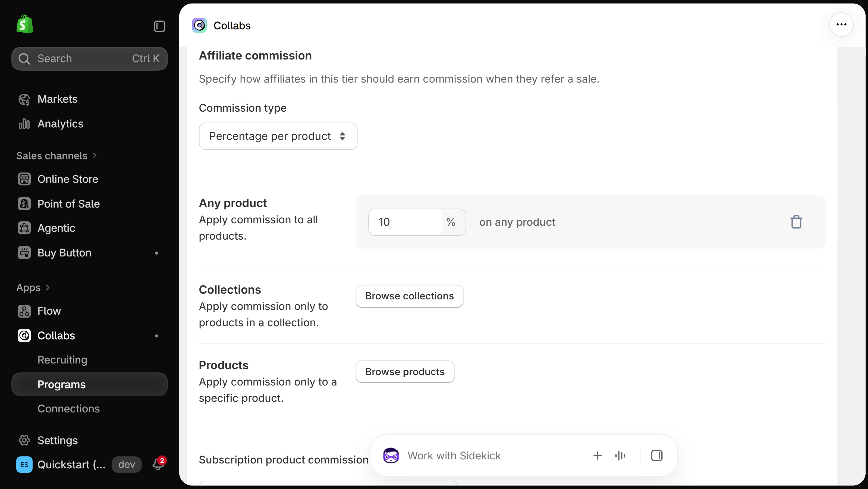Expand the Sales channels section
The height and width of the screenshot is (489, 868).
click(x=56, y=156)
